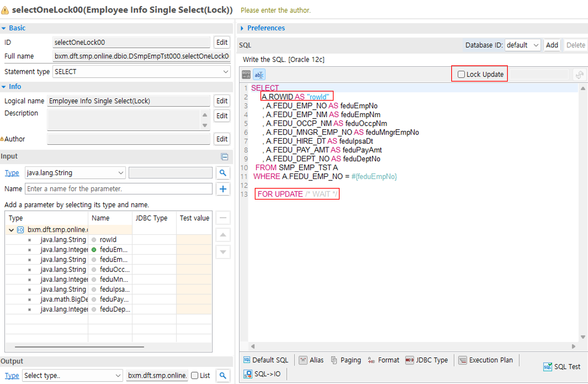The image size is (588, 384).
Task: Click Edit button next to Author
Action: pyautogui.click(x=222, y=139)
